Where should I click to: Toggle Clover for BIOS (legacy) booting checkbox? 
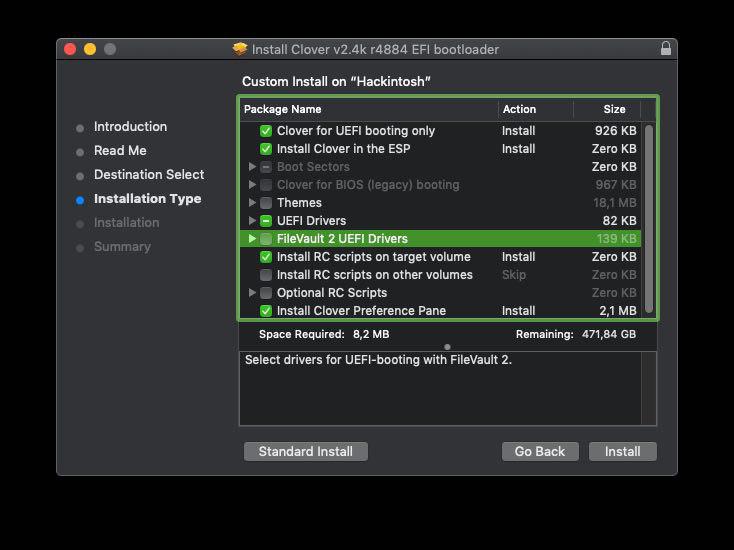coord(266,185)
